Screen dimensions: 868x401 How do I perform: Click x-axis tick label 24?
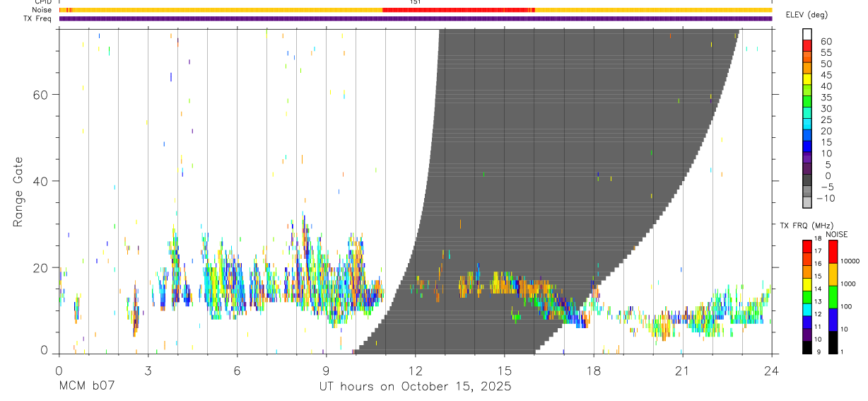coord(772,371)
